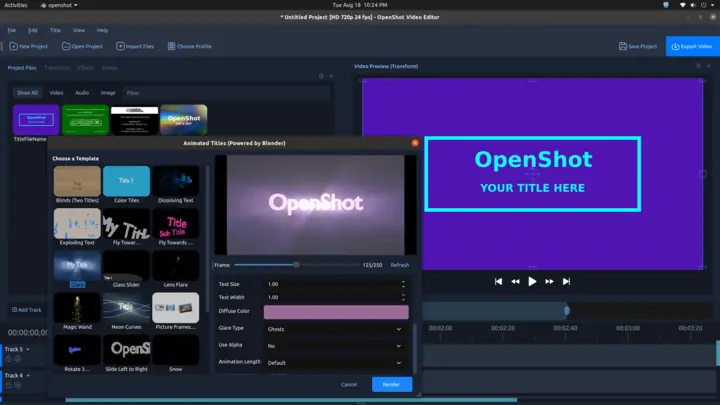The height and width of the screenshot is (405, 720).
Task: Open the View menu
Action: [x=79, y=30]
